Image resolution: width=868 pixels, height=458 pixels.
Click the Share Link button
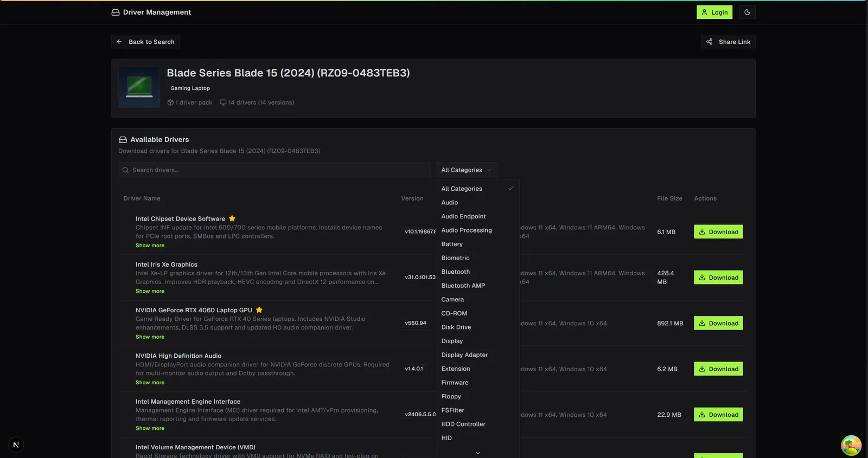pyautogui.click(x=728, y=42)
